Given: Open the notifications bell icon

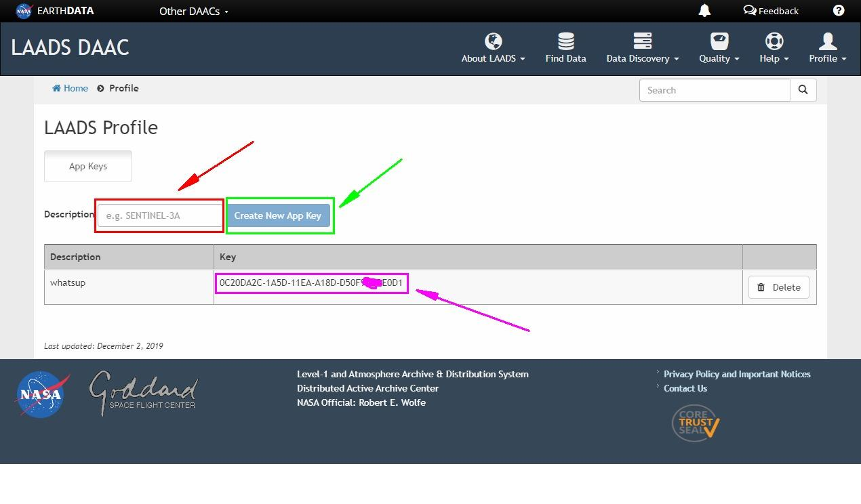Looking at the screenshot, I should [704, 10].
